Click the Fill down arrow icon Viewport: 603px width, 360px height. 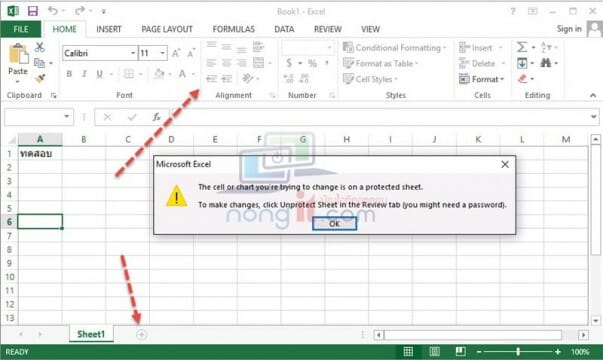coord(522,63)
